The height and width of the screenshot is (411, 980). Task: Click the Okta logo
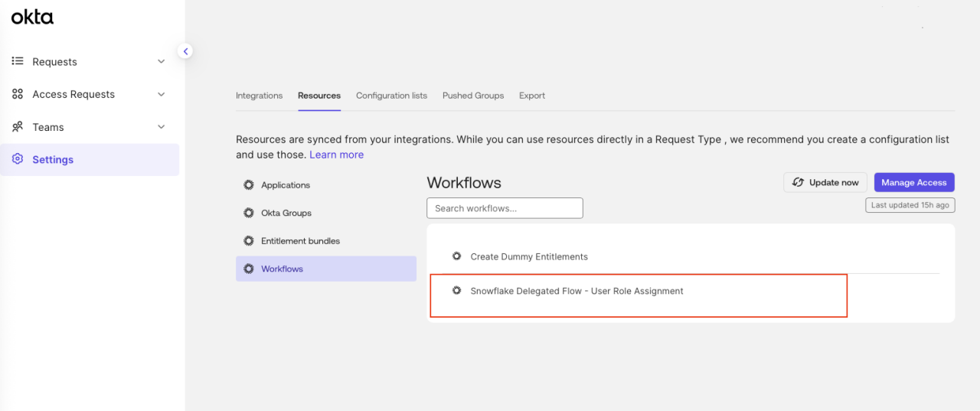pos(32,18)
